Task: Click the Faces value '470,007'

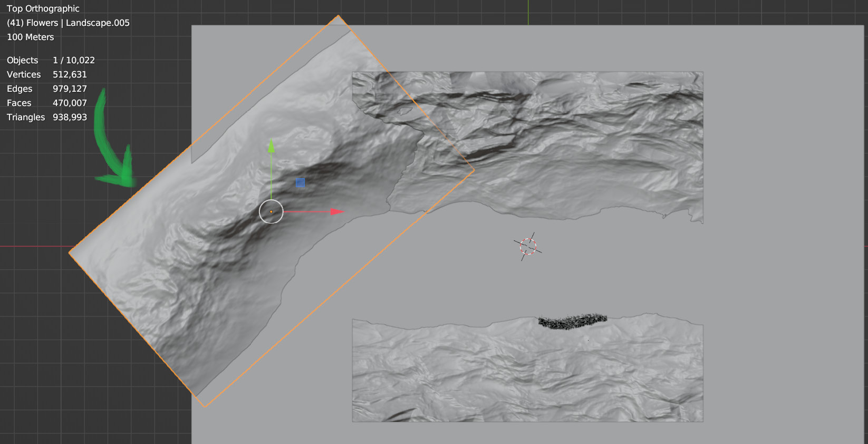Action: pos(70,103)
